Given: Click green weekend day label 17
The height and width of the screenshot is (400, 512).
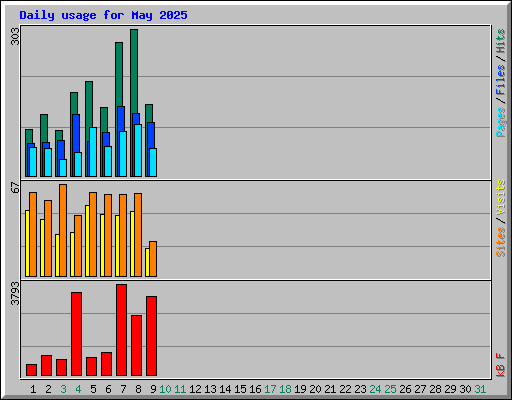Looking at the screenshot, I should tap(270, 389).
